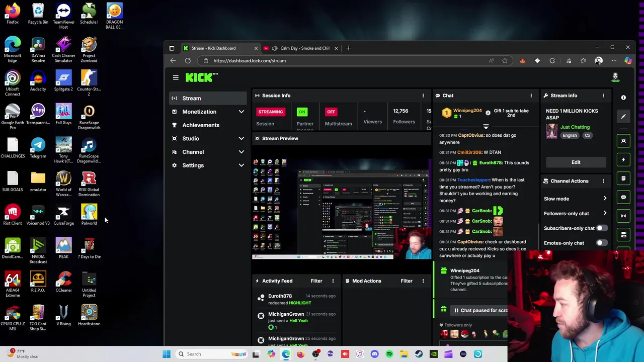644x362 pixels.
Task: Click weather widget on taskbar
Action: pos(23,354)
